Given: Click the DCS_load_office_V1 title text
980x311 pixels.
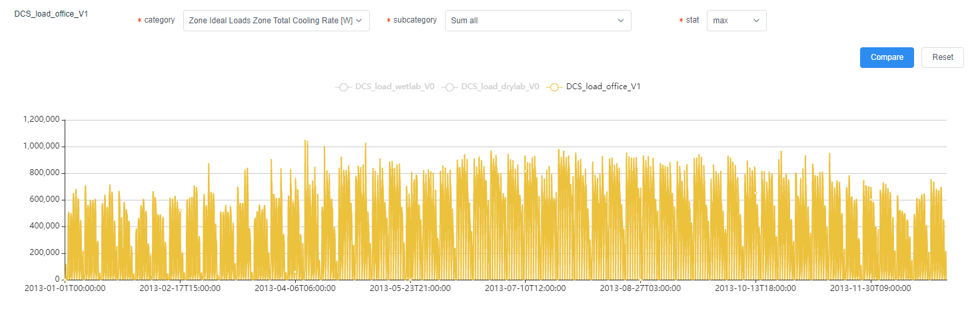Looking at the screenshot, I should click(51, 14).
